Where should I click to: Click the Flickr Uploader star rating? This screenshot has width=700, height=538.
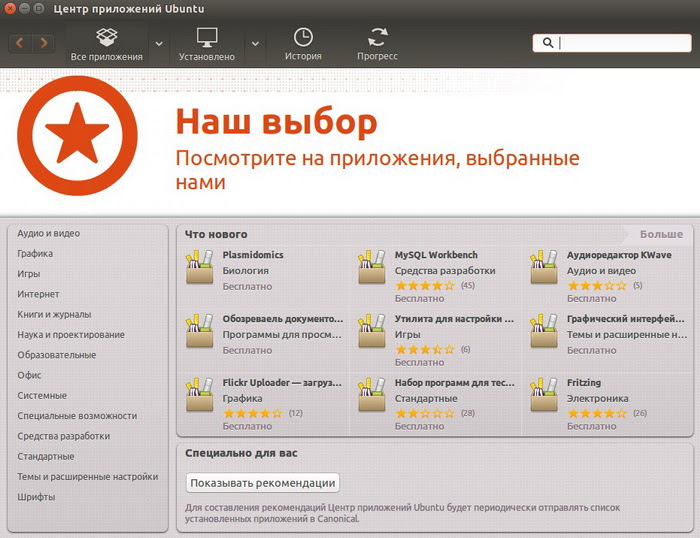coord(253,413)
